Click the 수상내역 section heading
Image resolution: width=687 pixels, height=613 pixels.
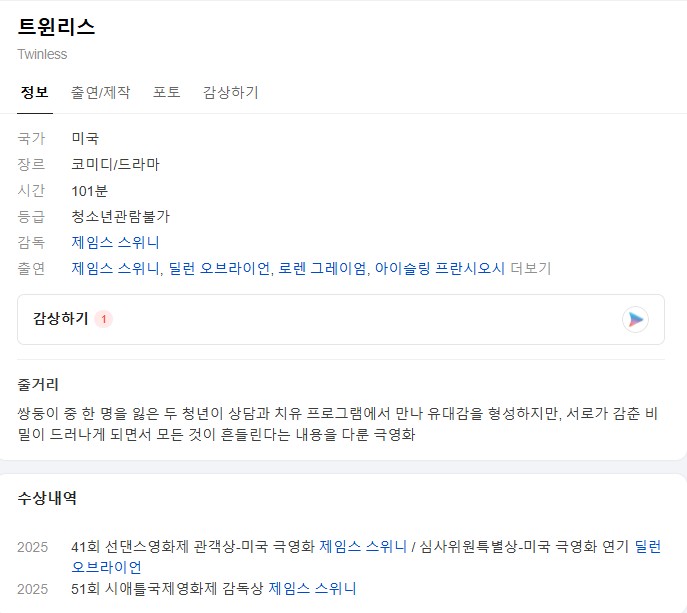(x=47, y=497)
